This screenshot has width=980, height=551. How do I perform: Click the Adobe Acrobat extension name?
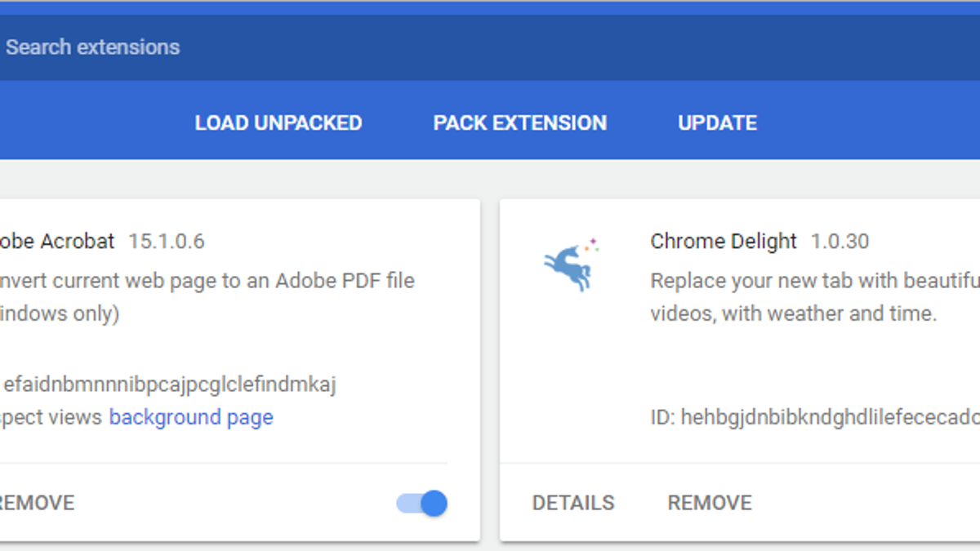tap(57, 242)
